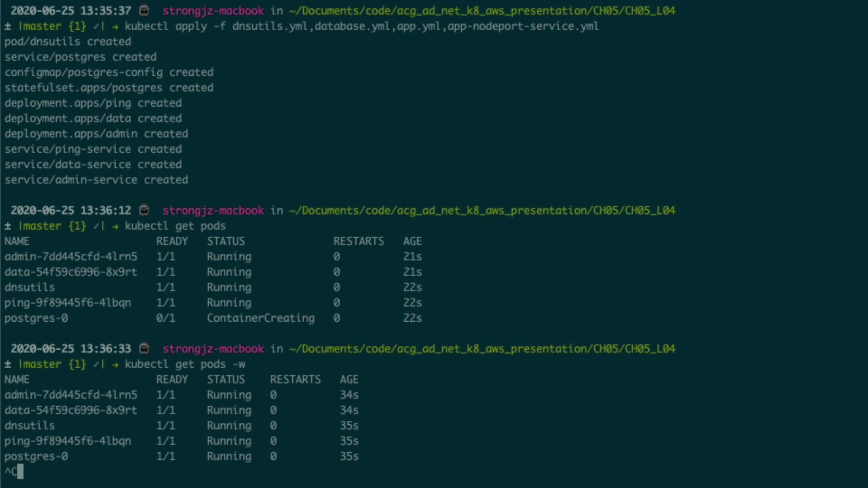This screenshot has width=868, height=488.
Task: Click the 'statefulset.apps/postgres created' line
Action: tap(109, 88)
